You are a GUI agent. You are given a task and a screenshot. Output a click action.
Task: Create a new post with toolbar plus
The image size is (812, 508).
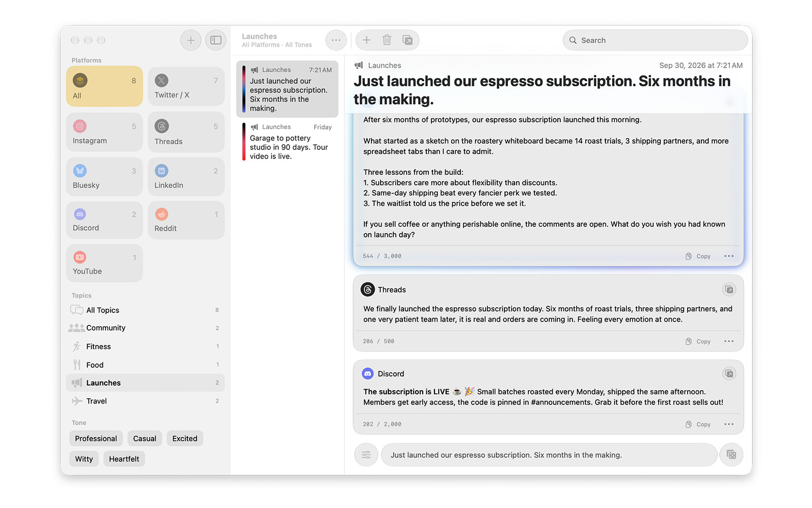pos(367,40)
